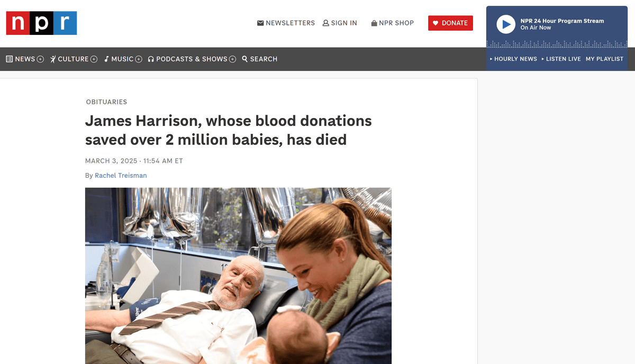
Task: Open author Rachel Treisman's page
Action: pyautogui.click(x=121, y=175)
